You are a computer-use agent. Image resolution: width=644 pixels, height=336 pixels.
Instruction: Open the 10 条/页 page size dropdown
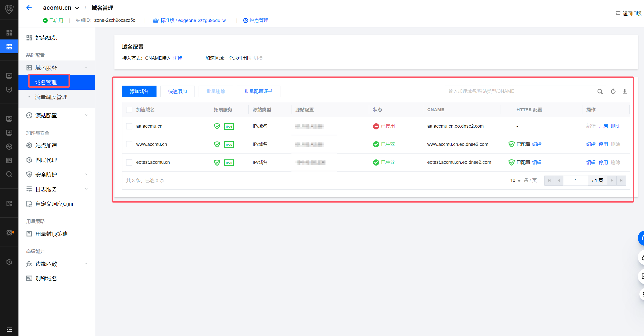click(515, 180)
